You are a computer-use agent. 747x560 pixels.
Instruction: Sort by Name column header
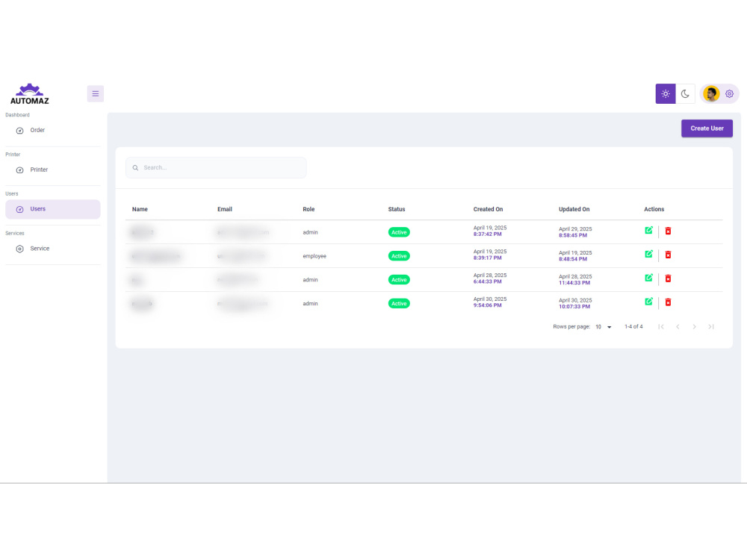pyautogui.click(x=140, y=210)
